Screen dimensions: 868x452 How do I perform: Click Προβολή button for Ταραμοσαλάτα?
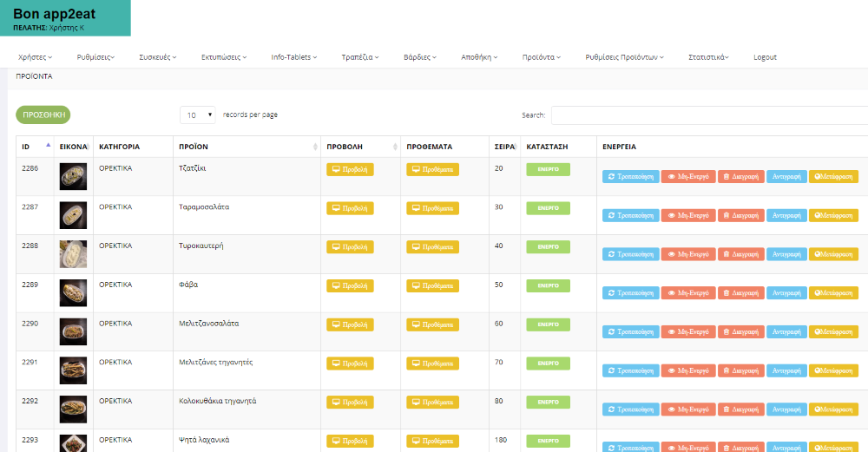point(350,208)
